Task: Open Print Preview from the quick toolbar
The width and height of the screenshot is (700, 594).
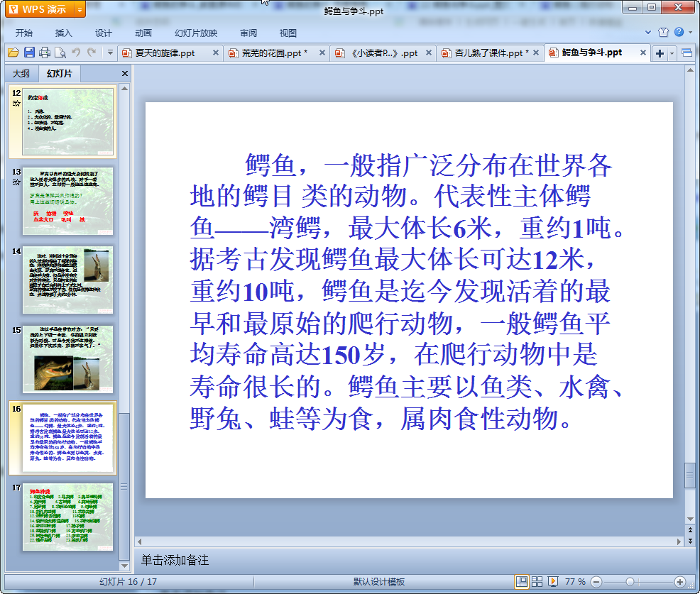Action: click(x=60, y=53)
